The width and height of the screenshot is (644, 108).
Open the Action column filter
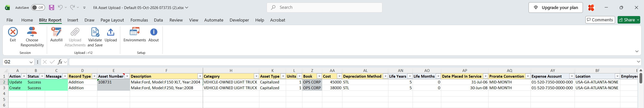pos(24,76)
